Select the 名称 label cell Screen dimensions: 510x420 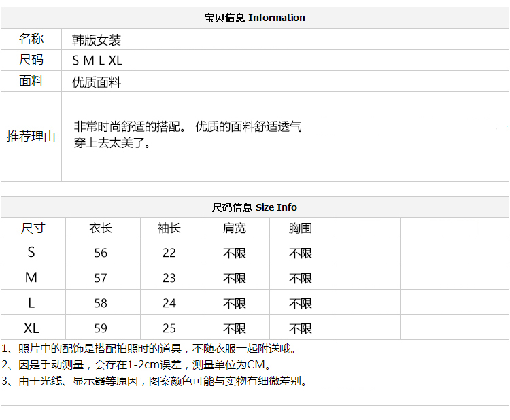[31, 39]
